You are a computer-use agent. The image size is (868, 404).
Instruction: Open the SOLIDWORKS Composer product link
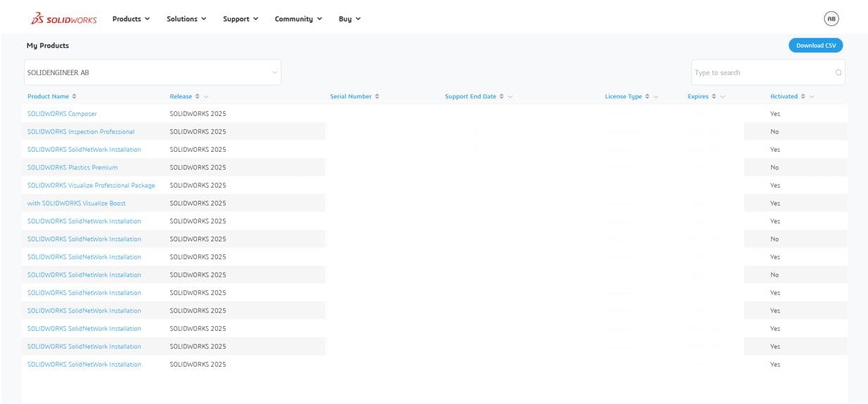click(62, 114)
